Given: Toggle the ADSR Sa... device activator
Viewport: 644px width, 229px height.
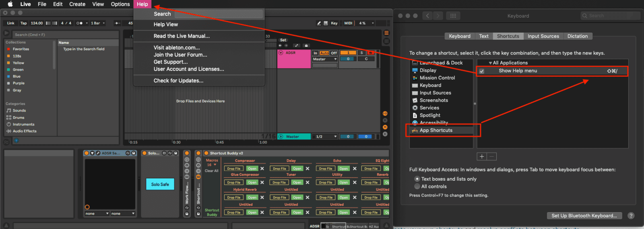Looking at the screenshot, I should (87, 153).
